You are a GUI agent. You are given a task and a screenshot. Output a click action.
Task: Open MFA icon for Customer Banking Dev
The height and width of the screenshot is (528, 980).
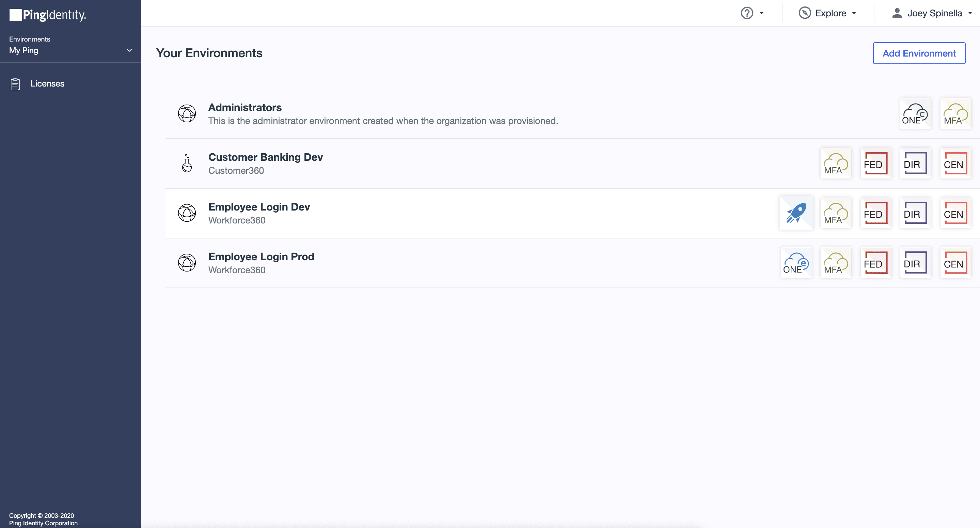pos(835,163)
